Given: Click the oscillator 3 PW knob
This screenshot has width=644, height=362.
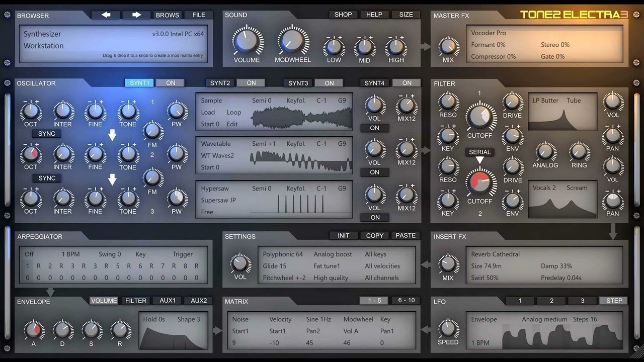Looking at the screenshot, I should (176, 198).
